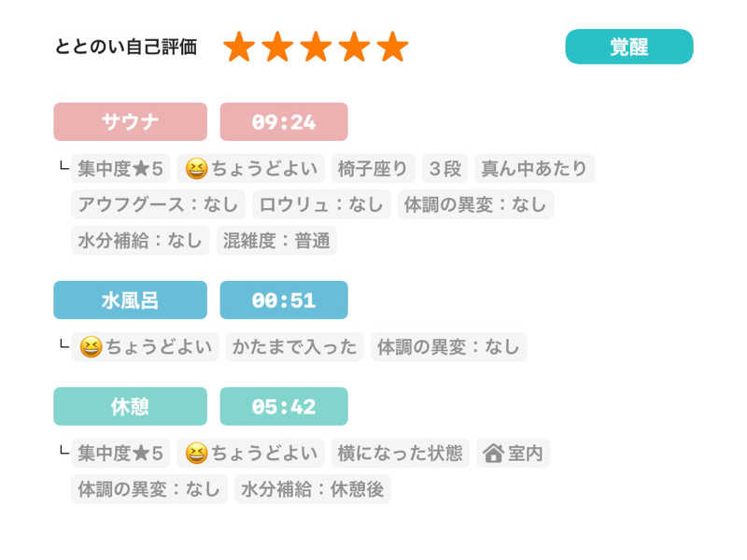The height and width of the screenshot is (560, 747).
Task: Click the laughing emoji in the 休憩 row
Action: tap(196, 454)
